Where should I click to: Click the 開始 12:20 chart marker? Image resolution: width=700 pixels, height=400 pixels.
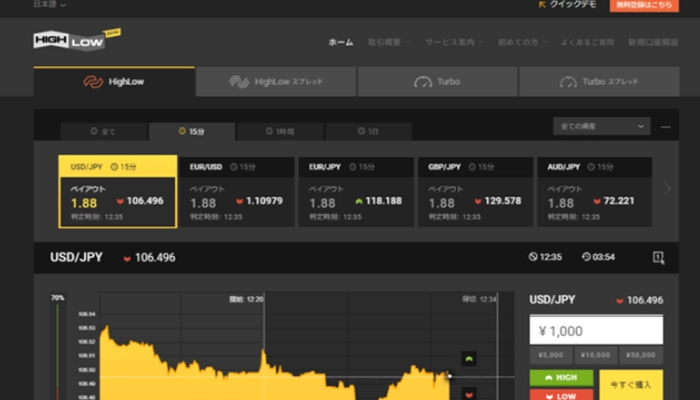tap(246, 299)
